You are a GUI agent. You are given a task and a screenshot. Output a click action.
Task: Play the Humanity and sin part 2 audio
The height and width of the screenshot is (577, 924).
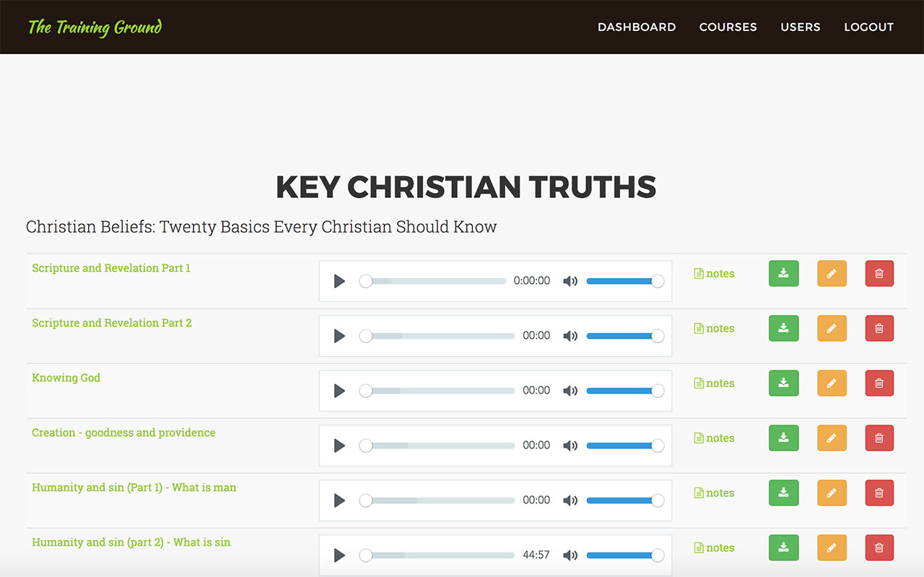click(x=339, y=555)
